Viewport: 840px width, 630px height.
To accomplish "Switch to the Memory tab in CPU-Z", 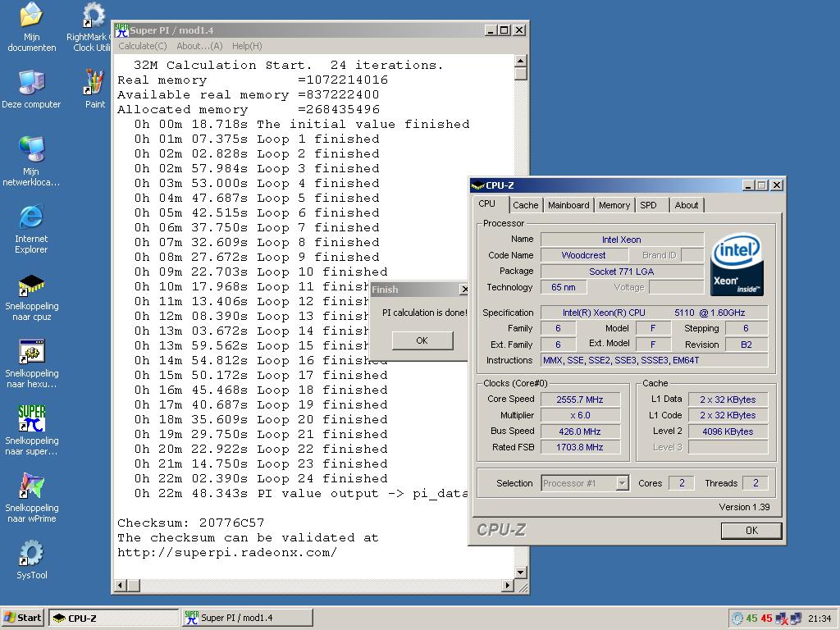I will [x=614, y=205].
